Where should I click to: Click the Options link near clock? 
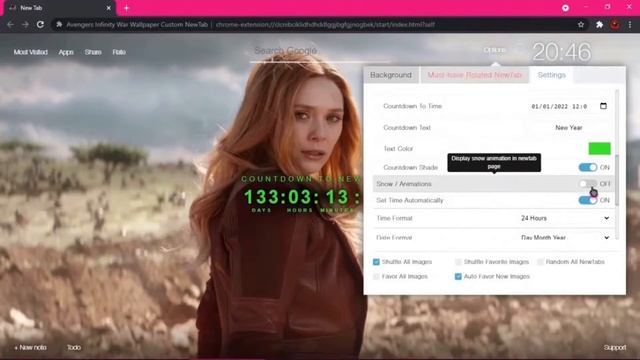495,50
